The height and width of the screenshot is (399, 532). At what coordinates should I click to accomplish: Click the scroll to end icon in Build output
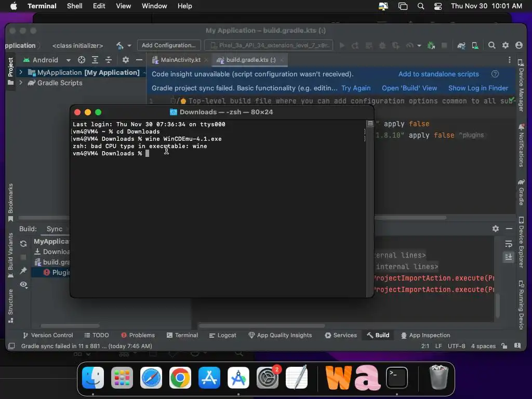(509, 257)
